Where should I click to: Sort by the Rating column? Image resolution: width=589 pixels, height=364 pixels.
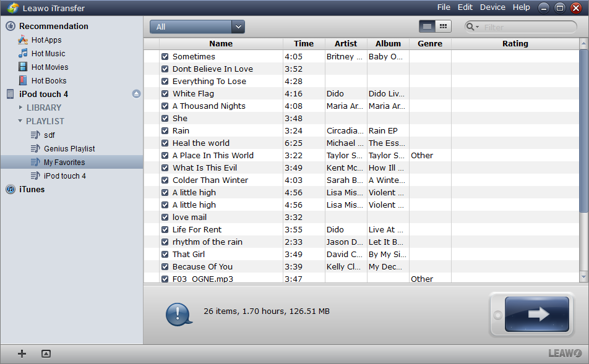click(x=515, y=43)
